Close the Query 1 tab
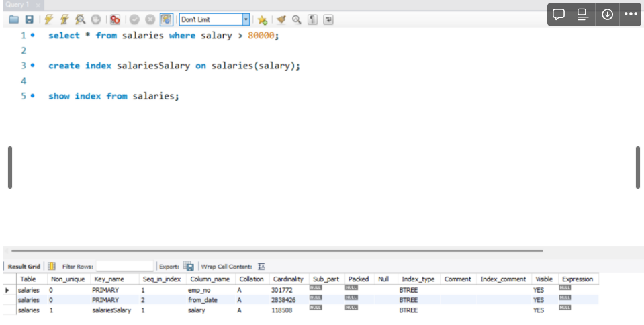 tap(38, 5)
